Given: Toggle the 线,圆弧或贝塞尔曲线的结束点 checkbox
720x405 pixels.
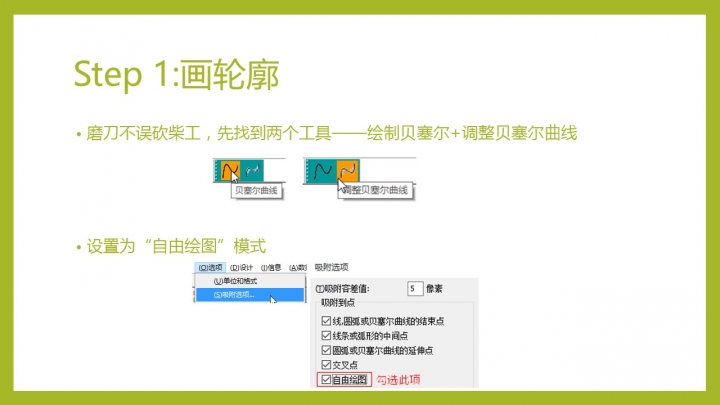Looking at the screenshot, I should click(326, 321).
